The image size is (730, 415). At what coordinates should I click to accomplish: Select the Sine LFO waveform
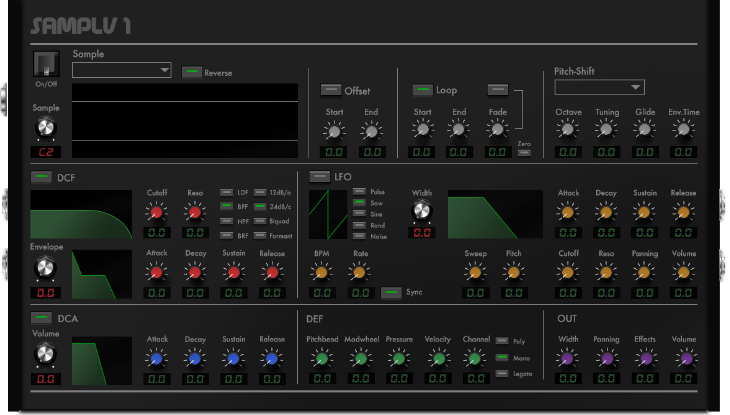359,214
